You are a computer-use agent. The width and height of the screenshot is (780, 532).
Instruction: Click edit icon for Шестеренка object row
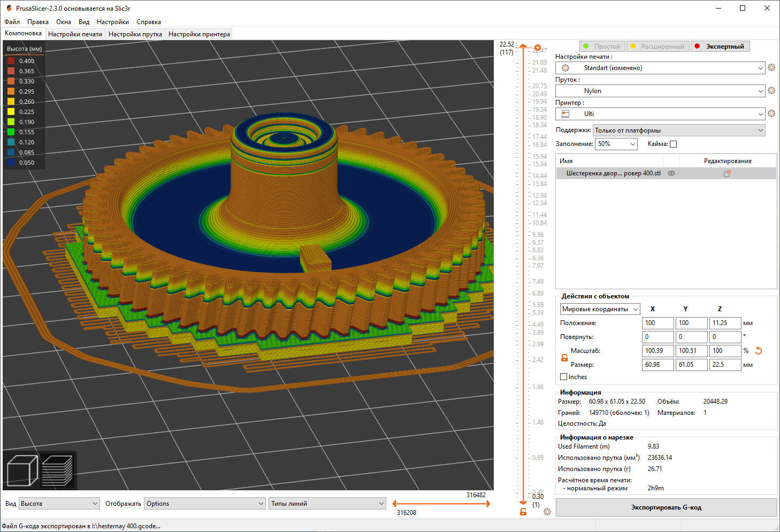point(727,173)
